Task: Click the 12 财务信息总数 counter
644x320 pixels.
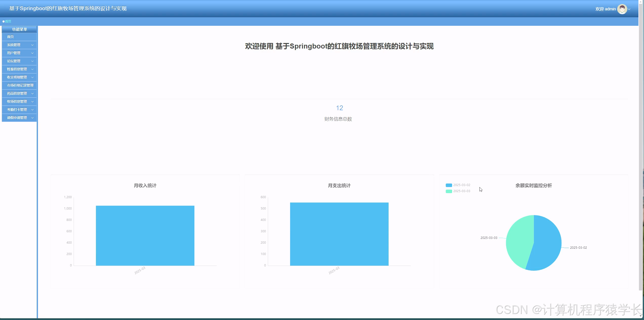Action: [x=339, y=108]
